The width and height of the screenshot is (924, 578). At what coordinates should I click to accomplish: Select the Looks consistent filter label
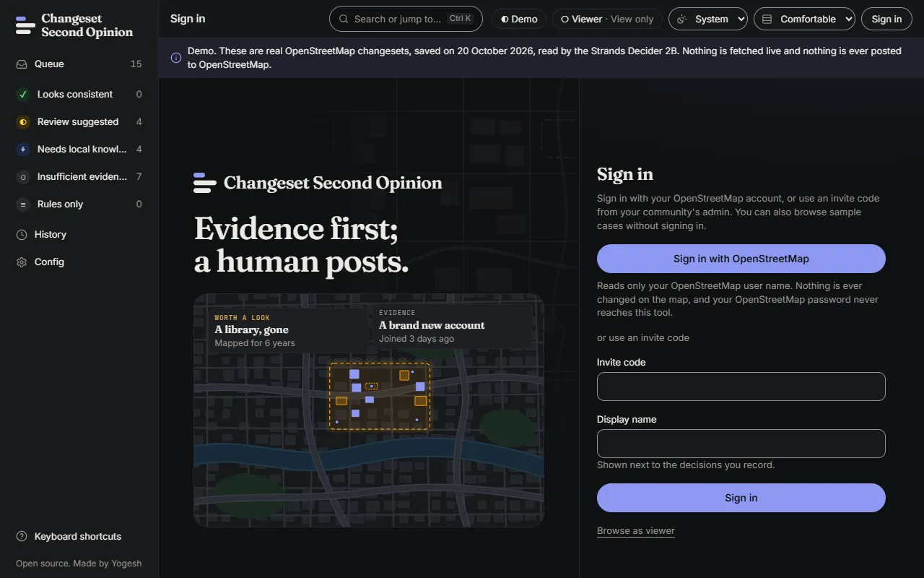click(x=75, y=95)
